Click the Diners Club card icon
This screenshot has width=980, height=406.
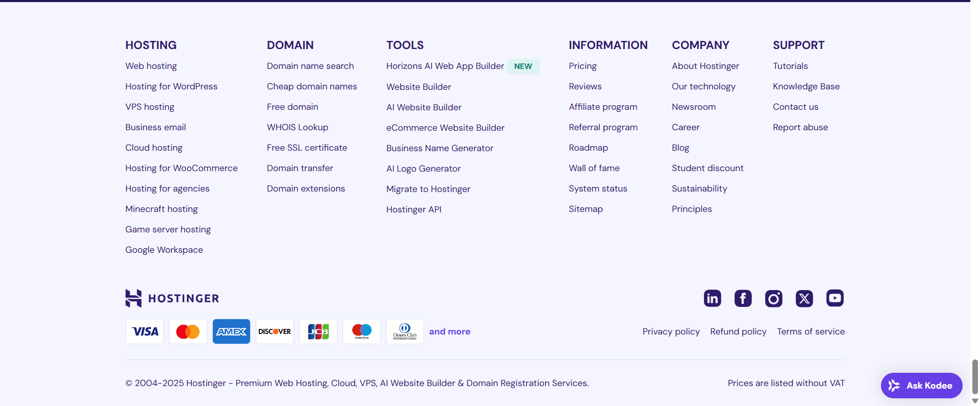[405, 331]
